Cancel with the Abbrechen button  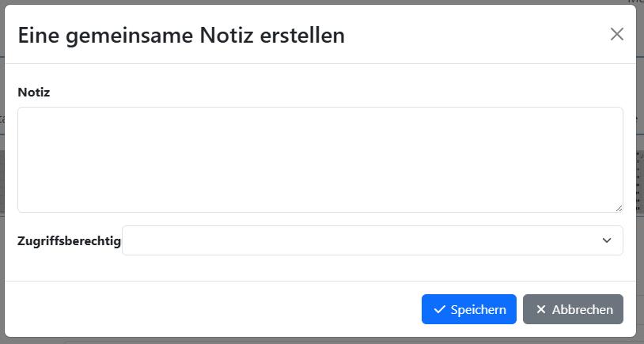tap(573, 309)
